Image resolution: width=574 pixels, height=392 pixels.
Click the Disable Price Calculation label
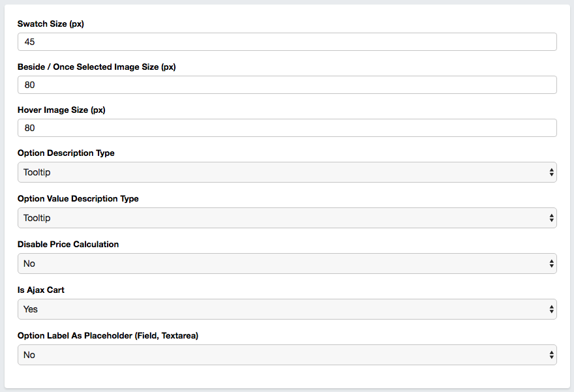[x=68, y=244]
